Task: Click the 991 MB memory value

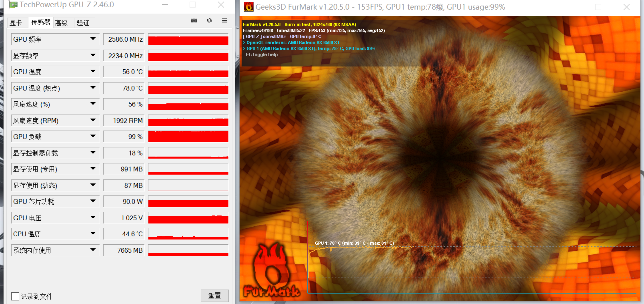Action: tap(124, 169)
